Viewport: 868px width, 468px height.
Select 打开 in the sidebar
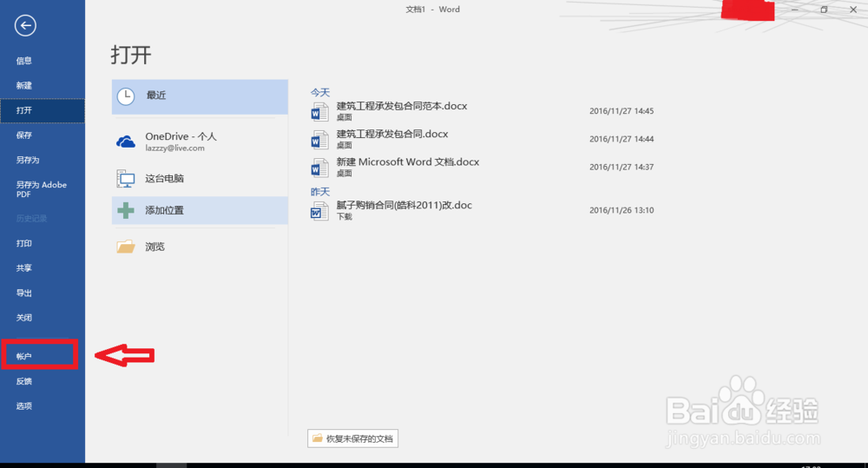click(x=43, y=110)
